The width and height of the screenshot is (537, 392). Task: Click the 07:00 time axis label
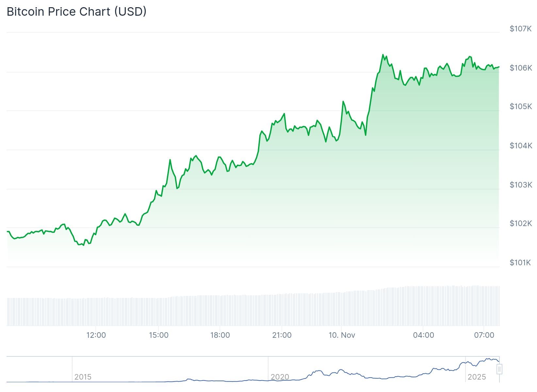pyautogui.click(x=484, y=335)
